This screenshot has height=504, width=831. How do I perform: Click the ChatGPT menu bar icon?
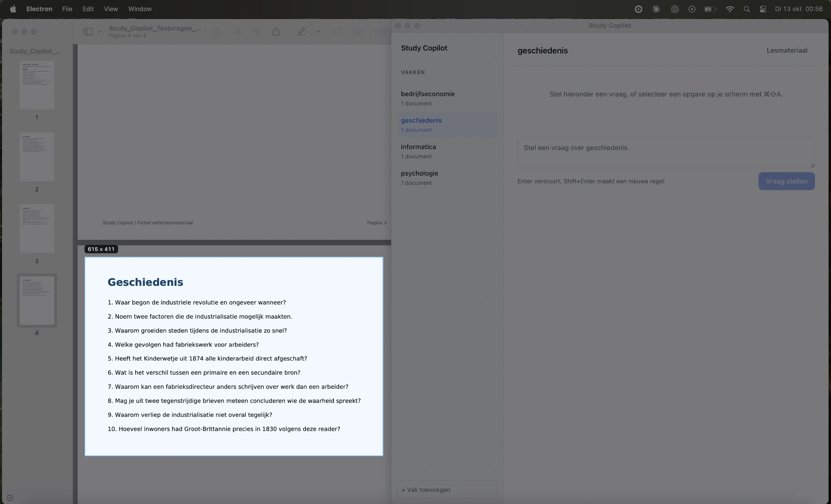pyautogui.click(x=675, y=9)
